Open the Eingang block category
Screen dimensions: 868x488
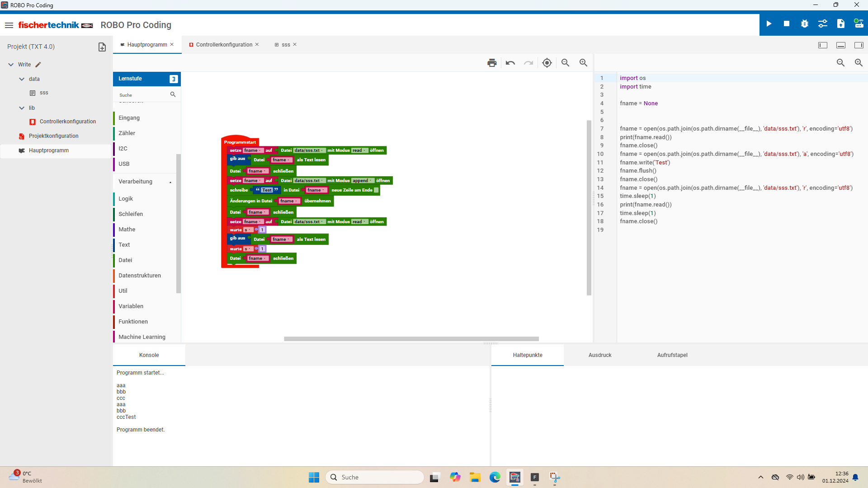tap(145, 118)
